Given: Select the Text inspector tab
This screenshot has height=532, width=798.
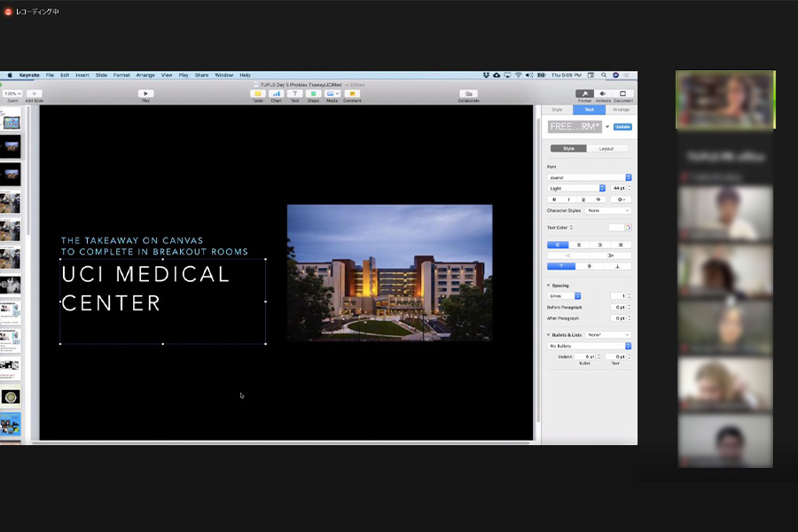Looking at the screenshot, I should pos(590,109).
